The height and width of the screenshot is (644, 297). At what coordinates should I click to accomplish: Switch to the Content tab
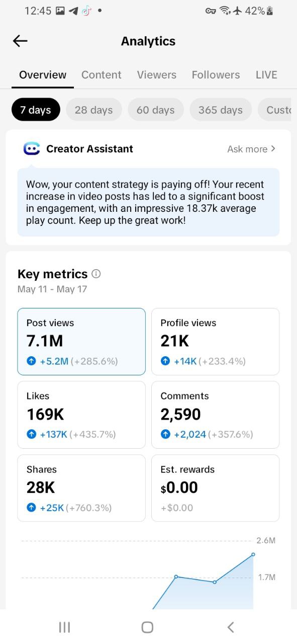(x=102, y=74)
